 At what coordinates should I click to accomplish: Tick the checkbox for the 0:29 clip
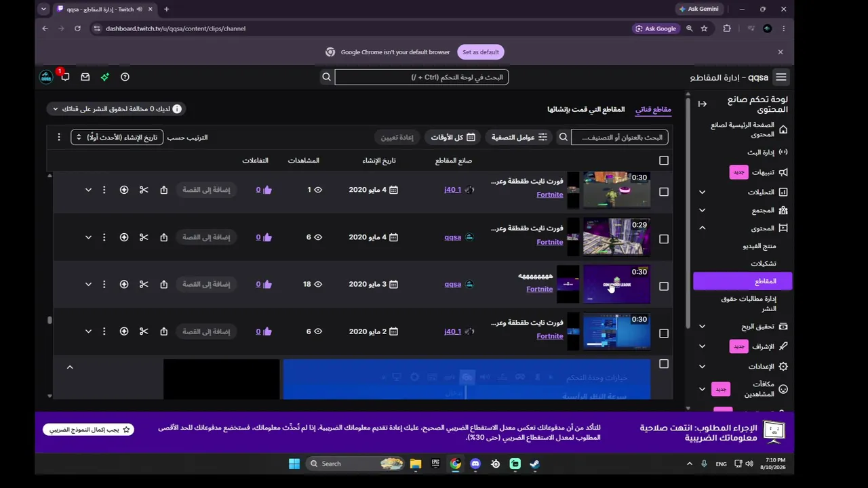pyautogui.click(x=664, y=239)
